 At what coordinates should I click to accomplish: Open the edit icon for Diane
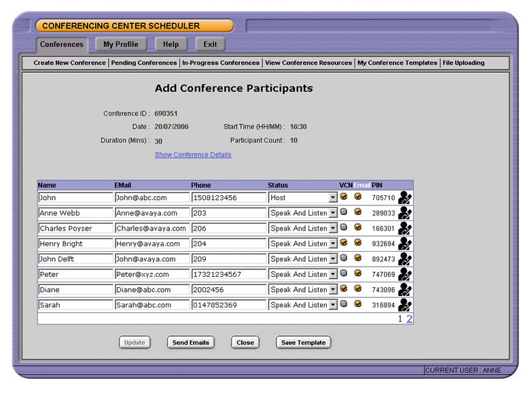tap(405, 290)
